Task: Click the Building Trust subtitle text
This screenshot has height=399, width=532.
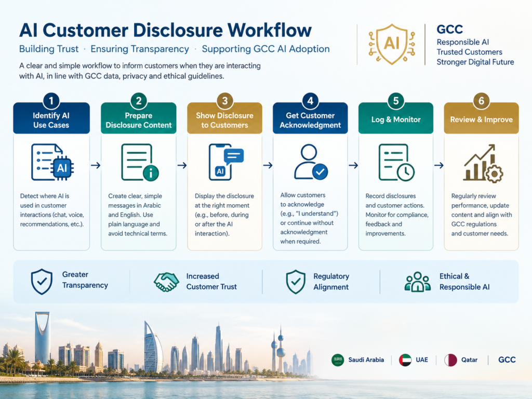Action: tap(49, 49)
